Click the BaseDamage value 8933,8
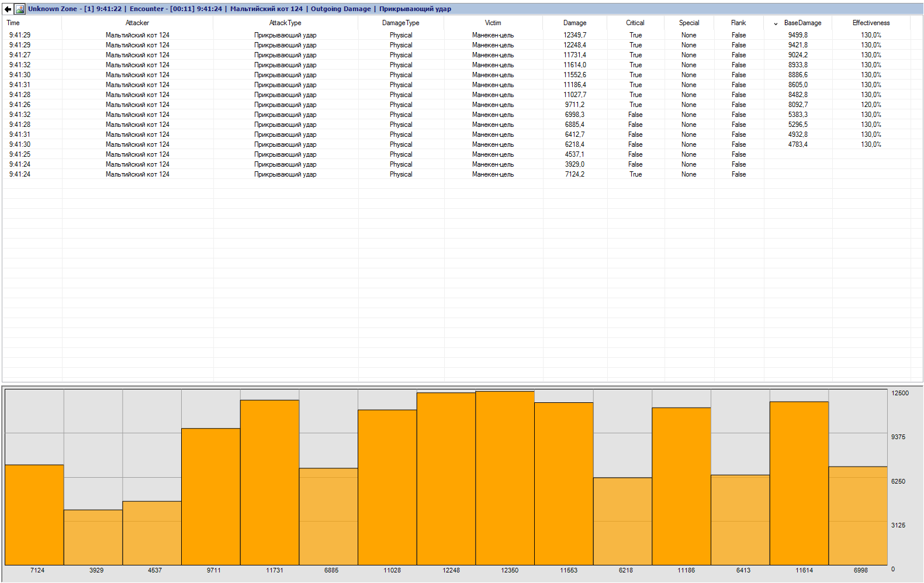924x583 pixels. click(x=798, y=65)
